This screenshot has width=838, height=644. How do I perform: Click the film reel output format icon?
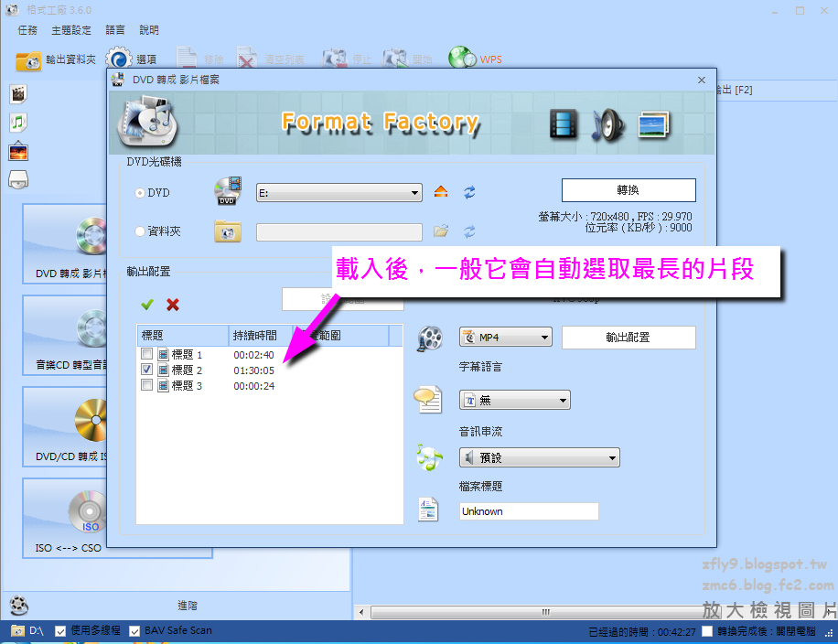click(x=430, y=338)
